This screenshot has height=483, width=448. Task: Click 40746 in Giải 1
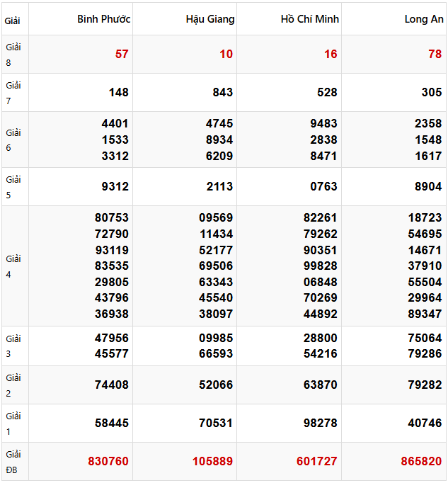coord(425,424)
